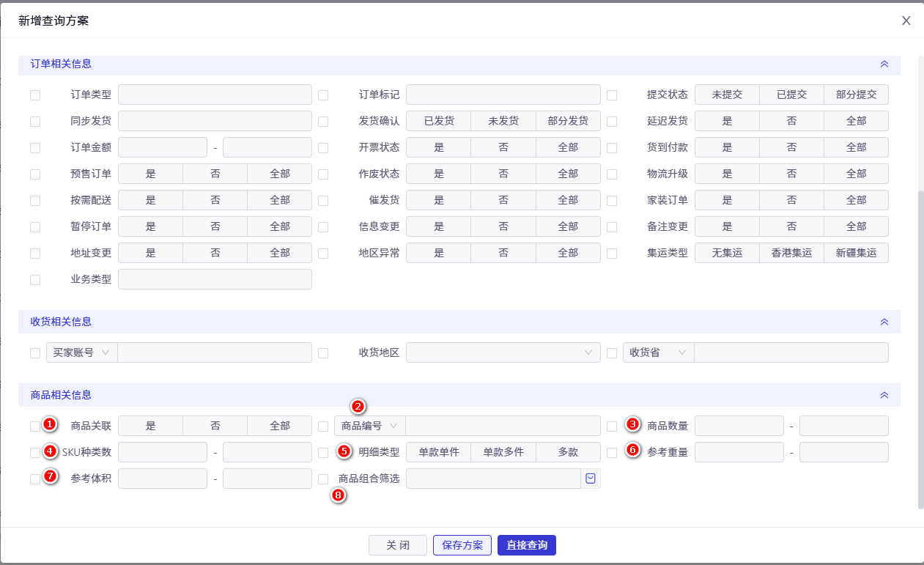Choose 全部 for 作废状态
The image size is (924, 565).
(x=568, y=174)
